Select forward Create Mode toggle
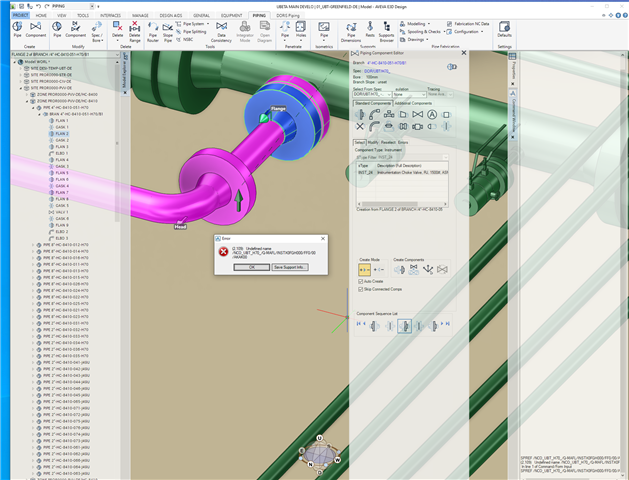The width and height of the screenshot is (629, 480). pos(365,270)
